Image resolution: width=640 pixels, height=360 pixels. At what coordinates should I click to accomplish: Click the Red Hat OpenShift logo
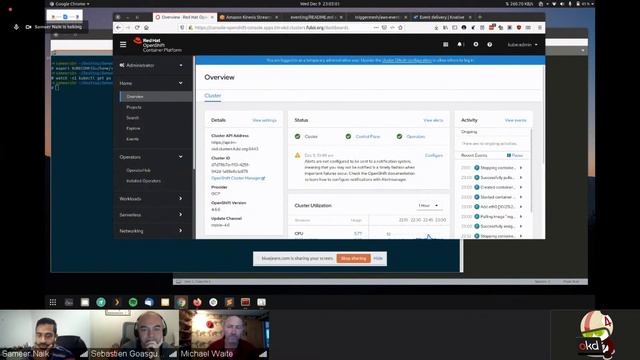[x=157, y=44]
